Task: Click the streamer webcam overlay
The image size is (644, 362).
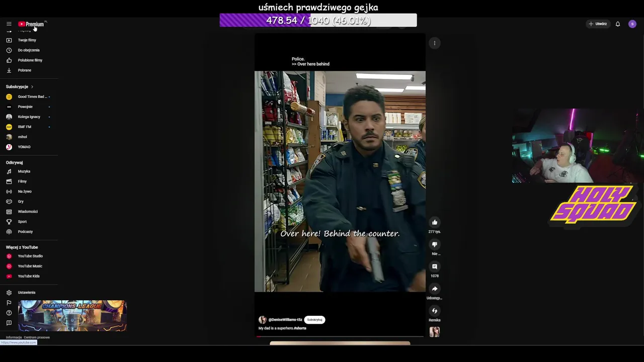Action: pos(578,145)
